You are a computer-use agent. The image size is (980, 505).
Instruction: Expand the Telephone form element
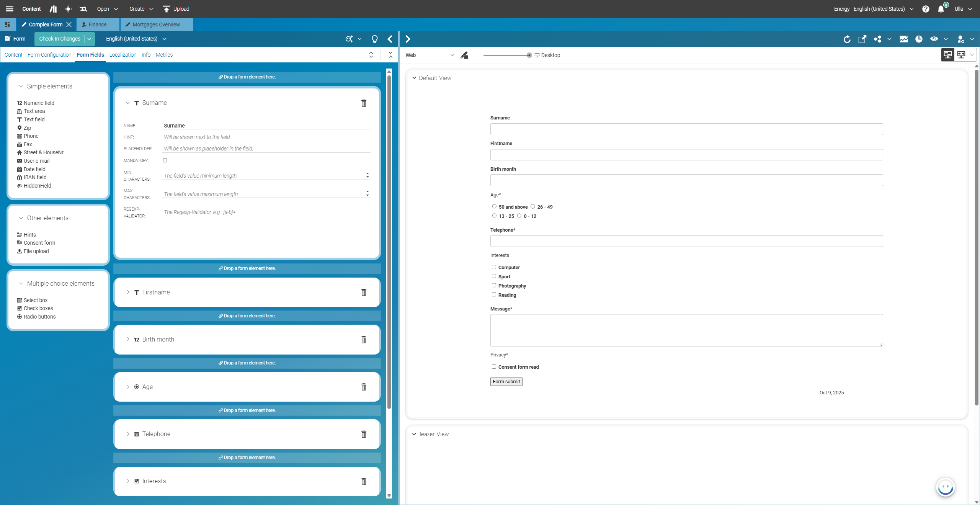pos(127,434)
